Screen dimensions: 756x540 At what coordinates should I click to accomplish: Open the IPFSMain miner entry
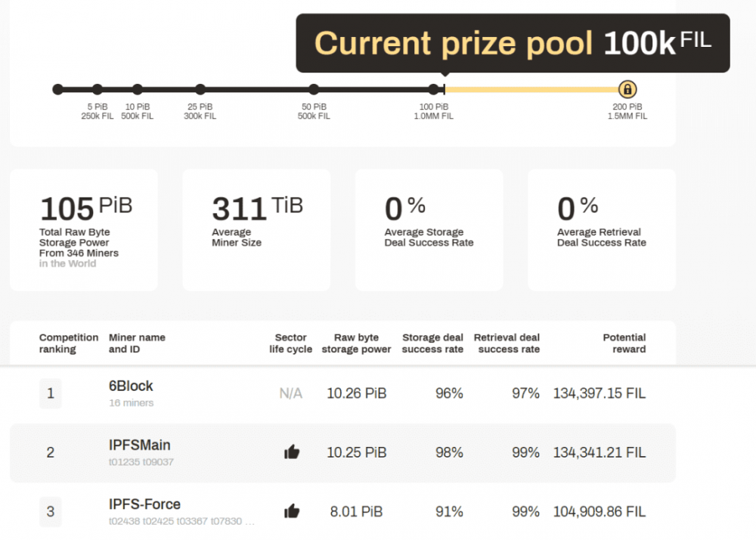(x=138, y=445)
